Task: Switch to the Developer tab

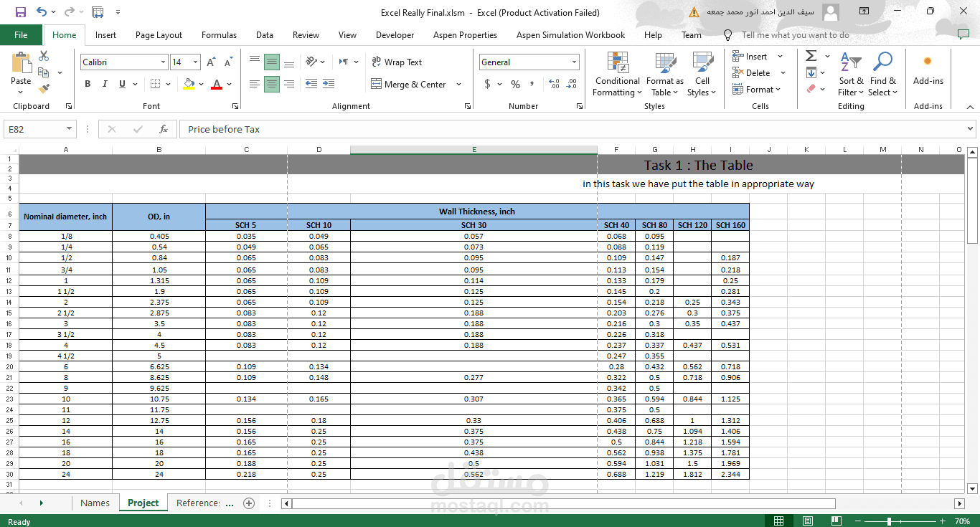Action: [x=395, y=34]
